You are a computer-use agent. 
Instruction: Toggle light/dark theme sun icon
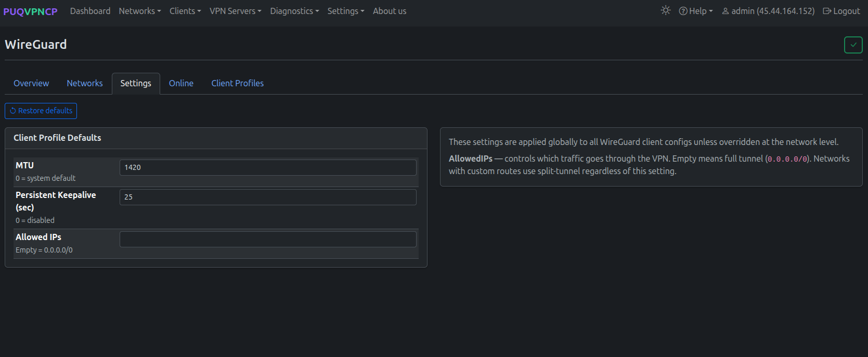pyautogui.click(x=666, y=10)
